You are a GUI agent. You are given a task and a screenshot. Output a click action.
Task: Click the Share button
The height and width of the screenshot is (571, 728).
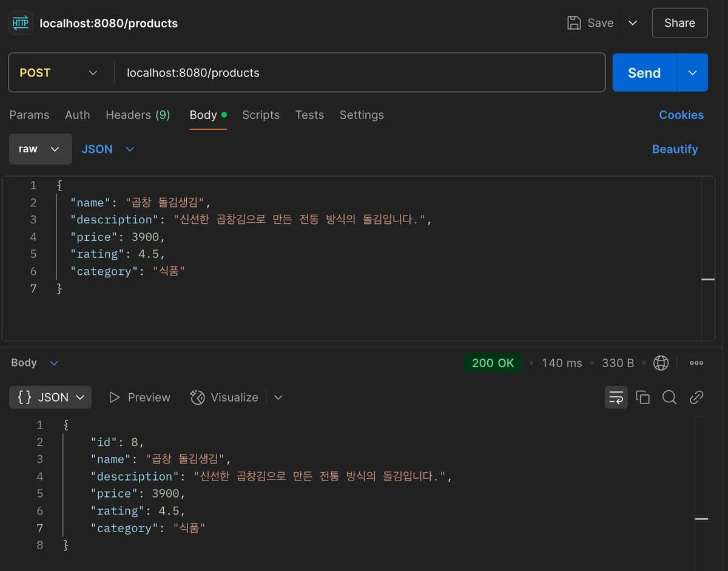click(679, 23)
